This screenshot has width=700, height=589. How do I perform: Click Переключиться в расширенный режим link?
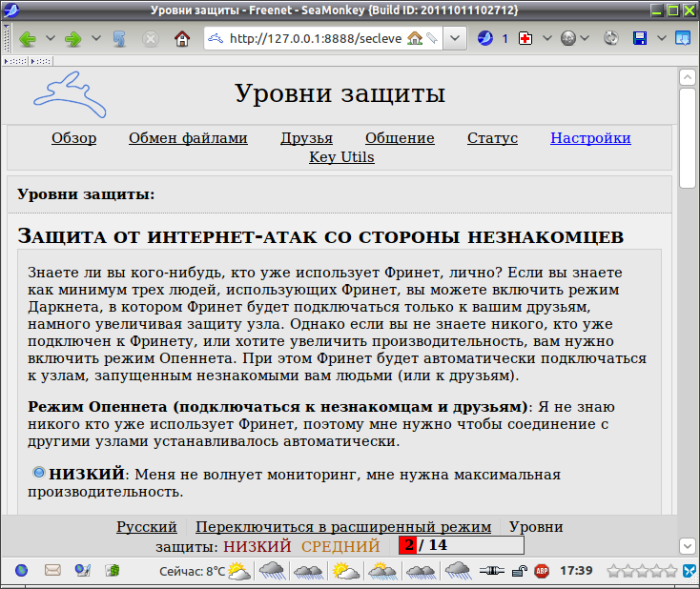(343, 527)
